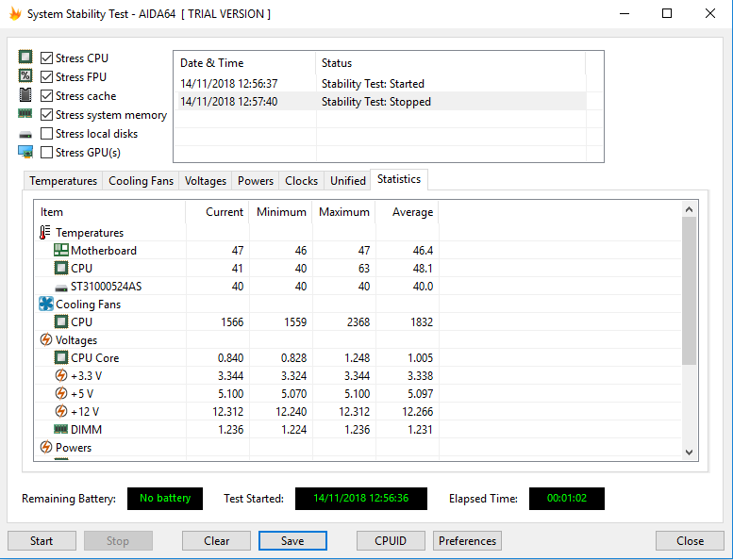Viewport: 733px width, 560px height.
Task: Click the percent icon beside Stress FPU
Action: [x=25, y=75]
